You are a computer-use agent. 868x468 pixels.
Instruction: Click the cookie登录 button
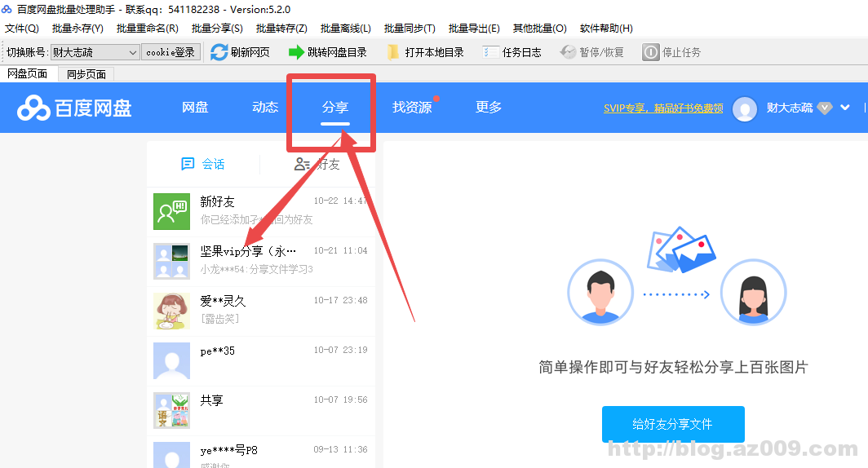click(x=170, y=52)
